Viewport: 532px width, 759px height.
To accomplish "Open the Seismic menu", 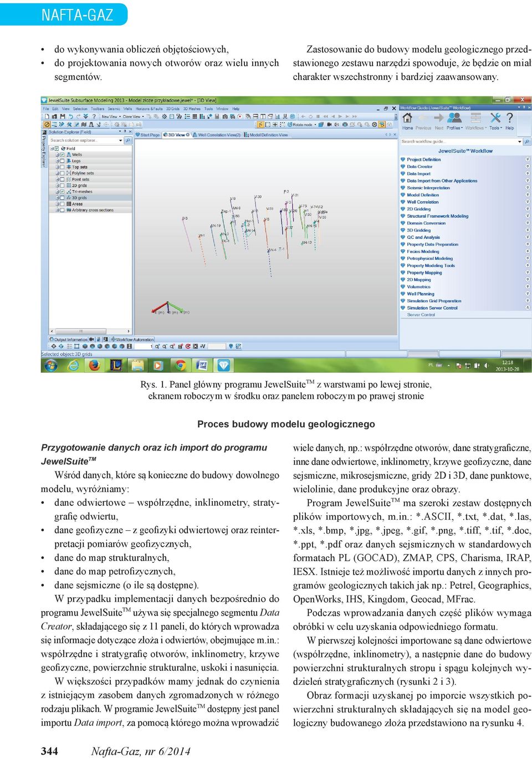I will point(114,109).
